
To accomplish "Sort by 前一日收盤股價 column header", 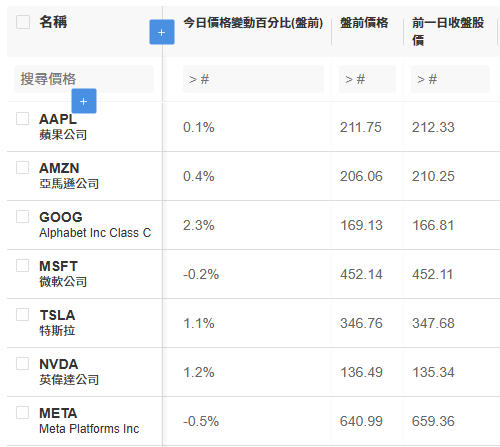I will click(448, 31).
